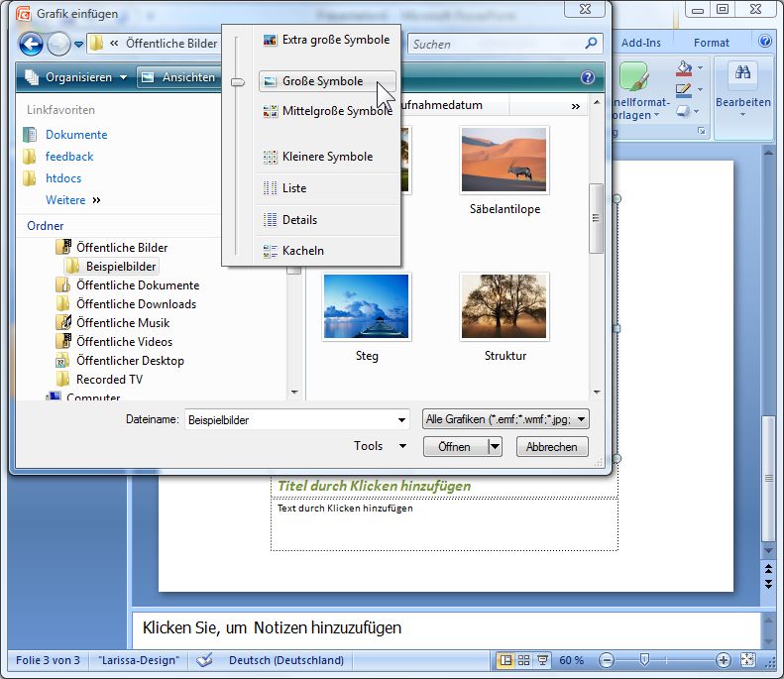Click the search magnifier icon
This screenshot has height=679, width=784.
[591, 44]
